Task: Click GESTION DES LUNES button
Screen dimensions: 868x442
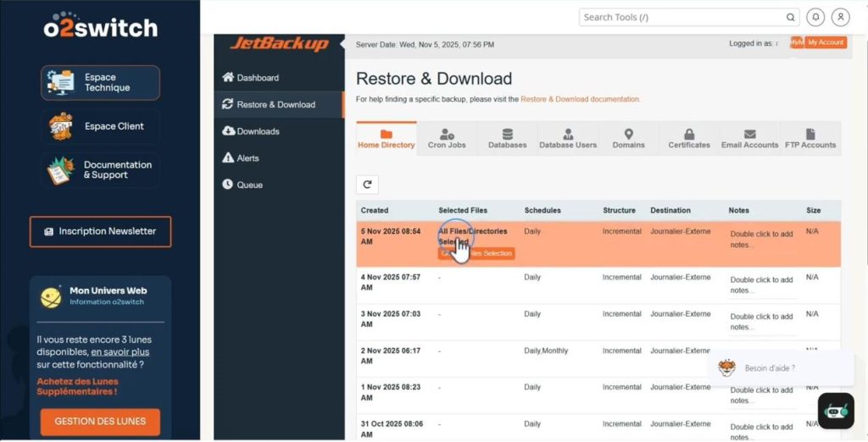Action: pos(100,422)
